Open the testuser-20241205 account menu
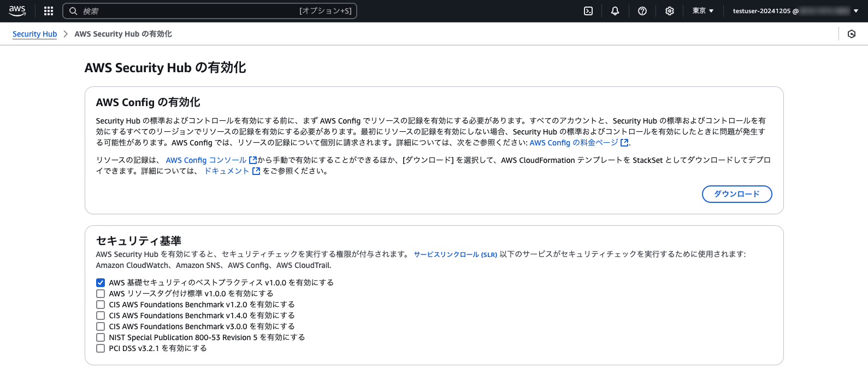 [795, 11]
